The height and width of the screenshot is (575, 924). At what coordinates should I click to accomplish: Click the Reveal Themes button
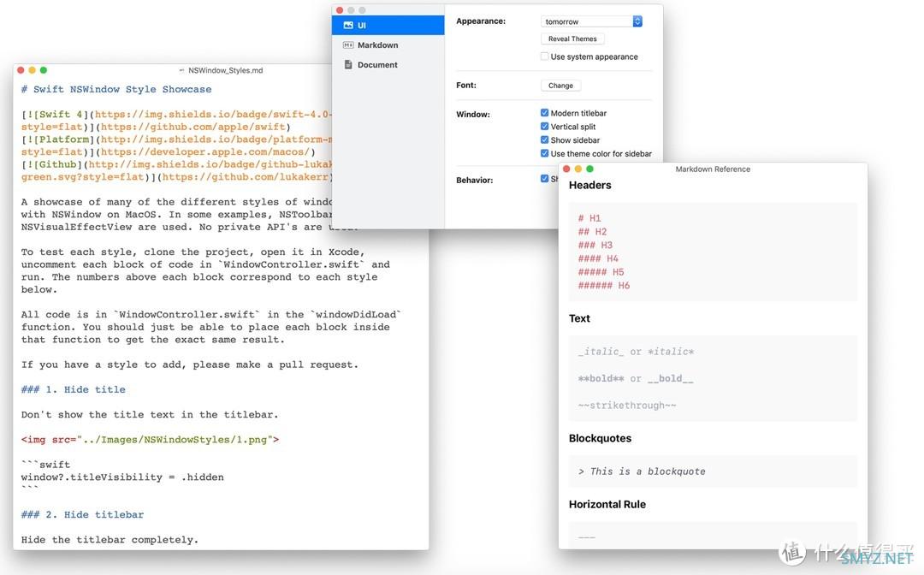pos(572,39)
